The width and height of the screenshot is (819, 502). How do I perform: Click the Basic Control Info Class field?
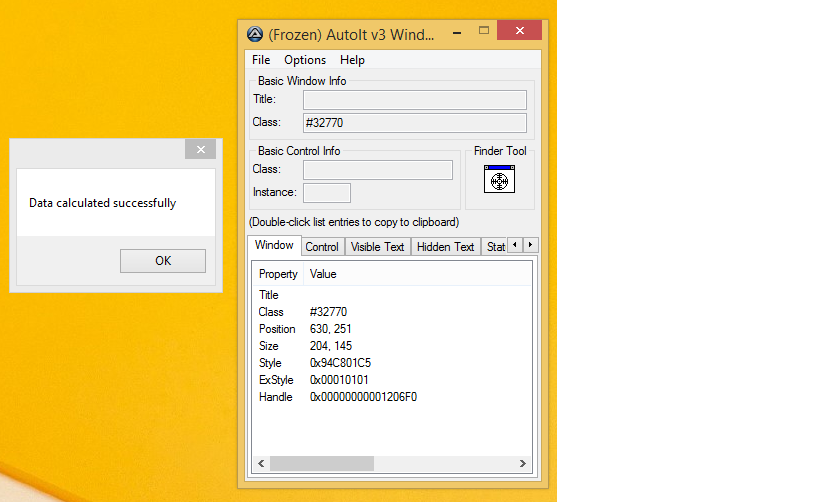[x=378, y=170]
